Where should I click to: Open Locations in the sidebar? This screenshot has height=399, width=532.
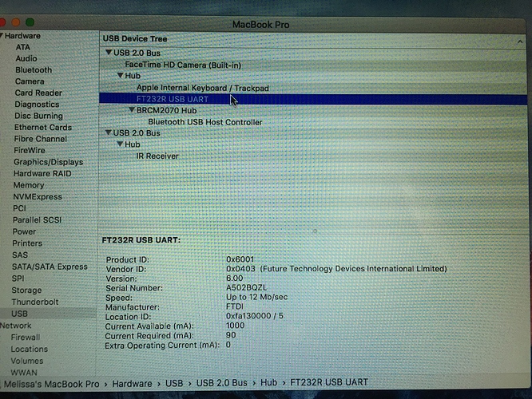(30, 349)
